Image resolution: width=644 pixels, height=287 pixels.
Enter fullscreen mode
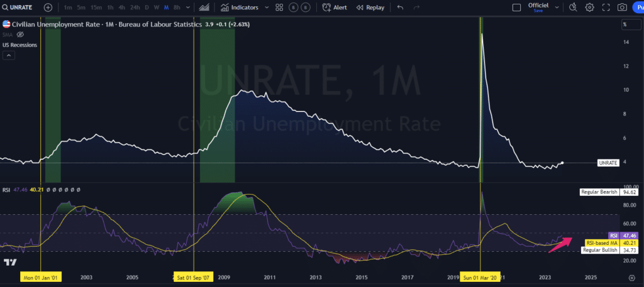tap(606, 8)
